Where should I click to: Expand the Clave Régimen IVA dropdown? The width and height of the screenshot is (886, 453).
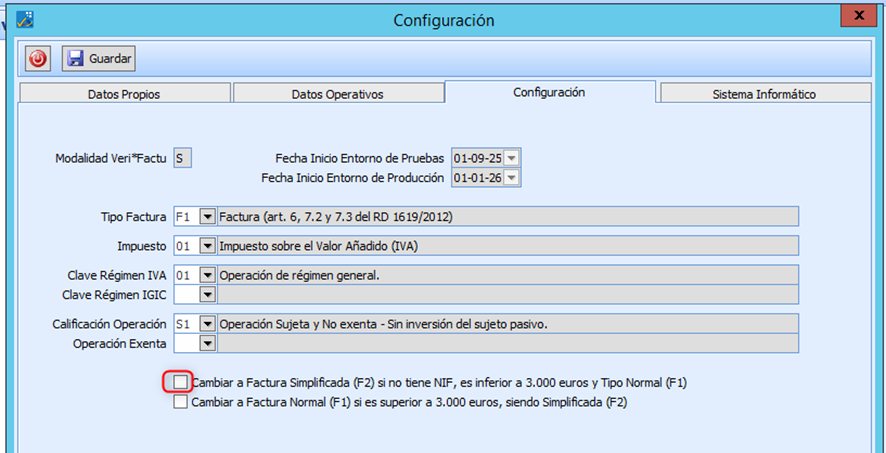coord(208,275)
